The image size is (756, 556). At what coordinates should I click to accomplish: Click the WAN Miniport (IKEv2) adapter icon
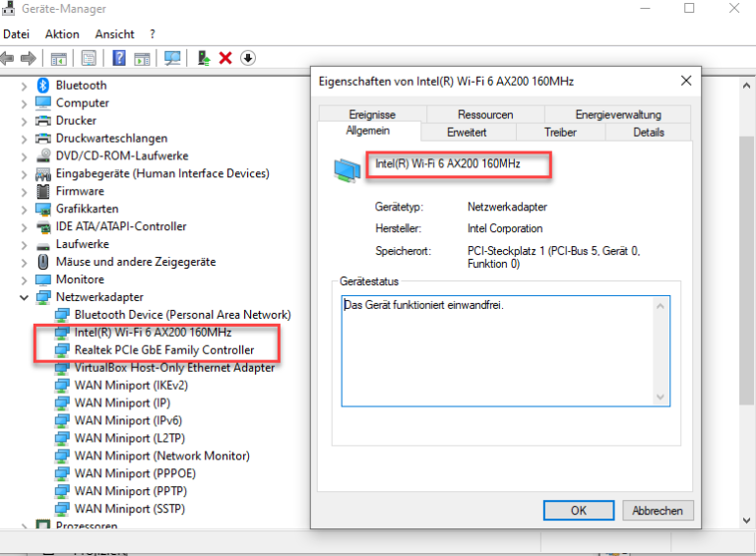pyautogui.click(x=62, y=386)
